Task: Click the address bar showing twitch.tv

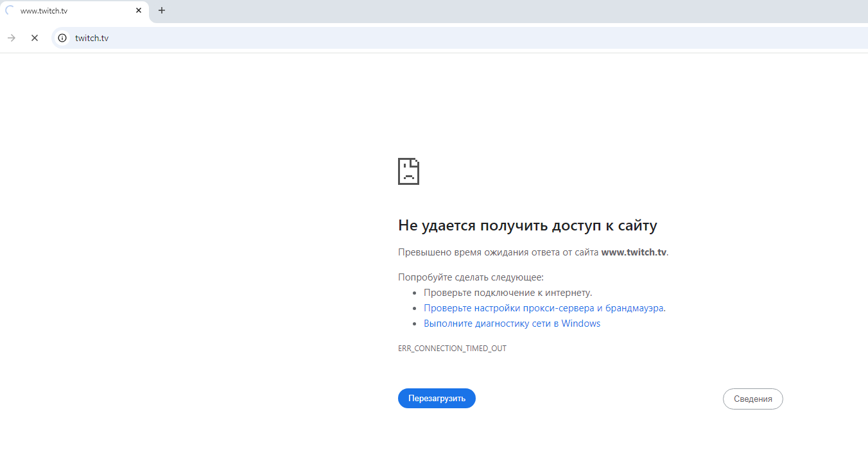Action: coord(459,38)
